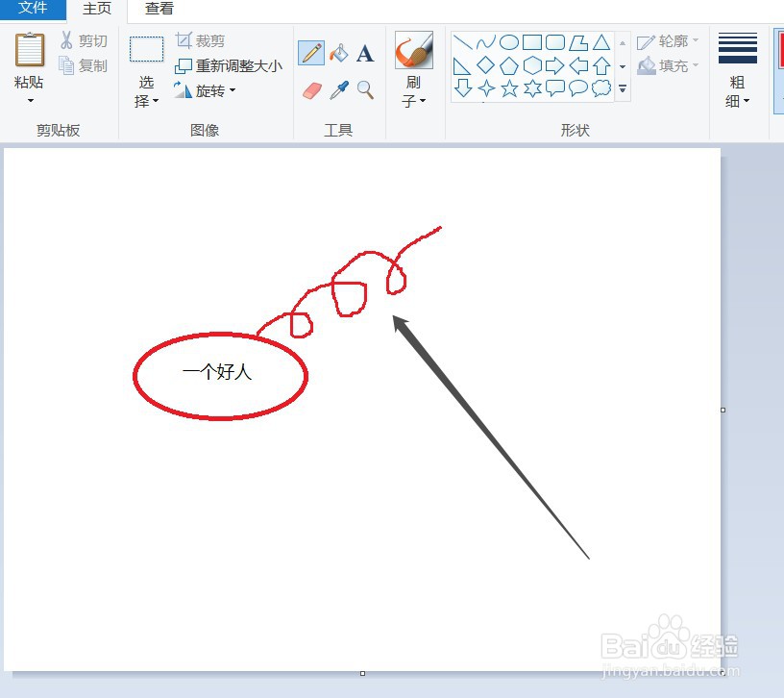Select the Color picker eyedropper tool
784x698 pixels.
point(339,90)
